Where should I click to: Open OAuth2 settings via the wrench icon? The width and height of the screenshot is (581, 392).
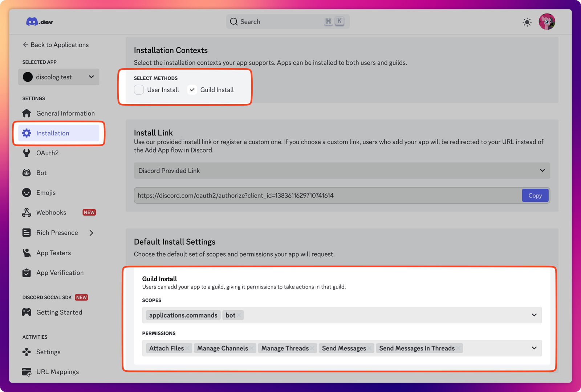(x=27, y=153)
